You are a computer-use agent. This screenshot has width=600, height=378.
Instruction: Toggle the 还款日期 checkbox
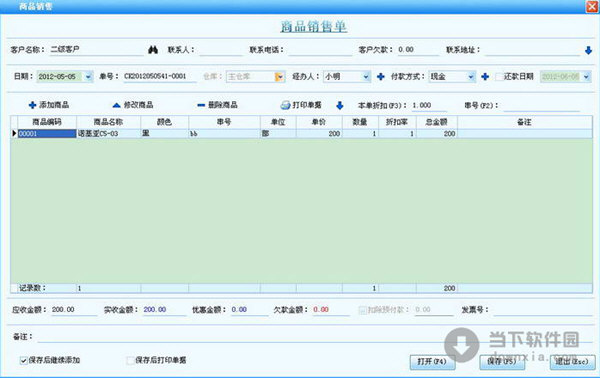pyautogui.click(x=499, y=77)
